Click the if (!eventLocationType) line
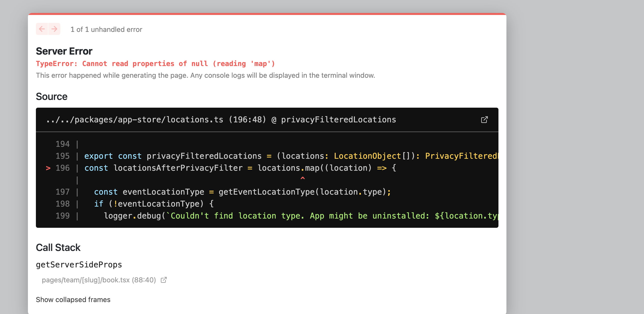 click(x=154, y=204)
